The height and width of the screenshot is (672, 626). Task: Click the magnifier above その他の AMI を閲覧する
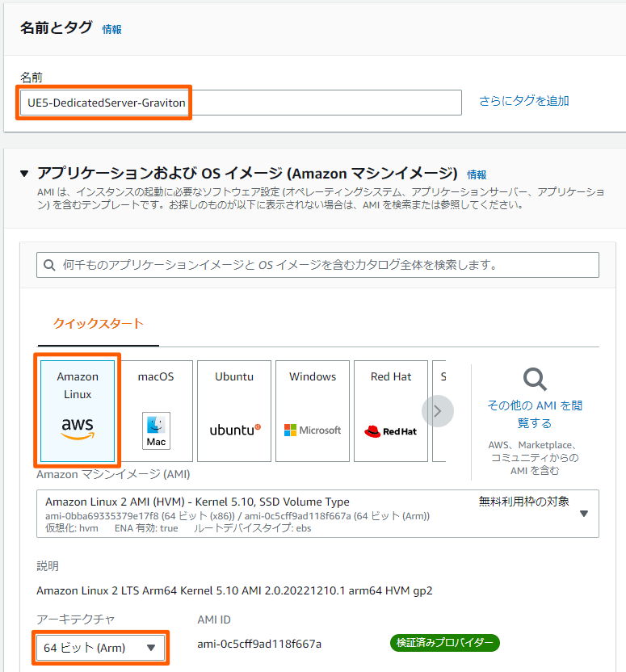[535, 380]
